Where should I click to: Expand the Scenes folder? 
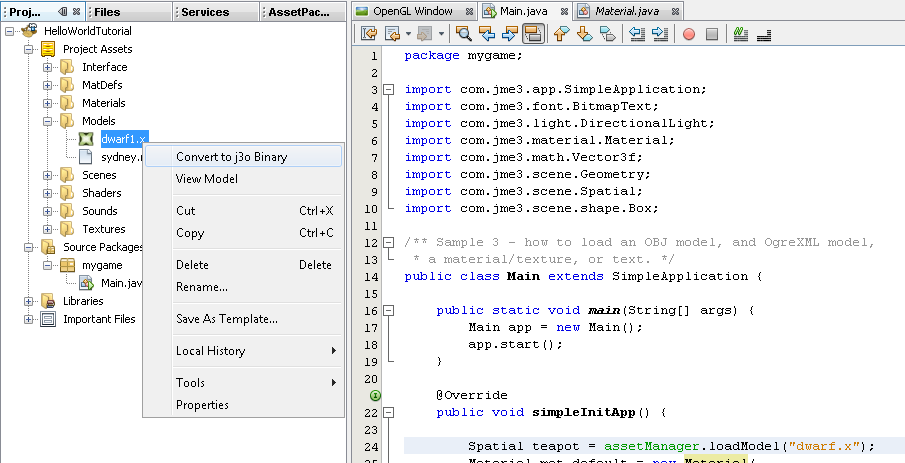(x=47, y=175)
